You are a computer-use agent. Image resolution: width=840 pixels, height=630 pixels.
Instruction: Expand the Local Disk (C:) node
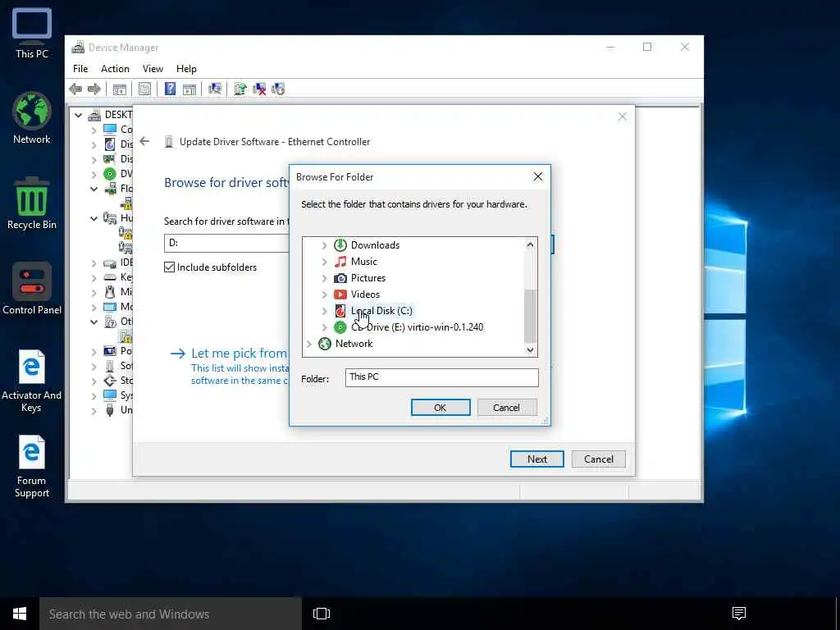tap(324, 311)
